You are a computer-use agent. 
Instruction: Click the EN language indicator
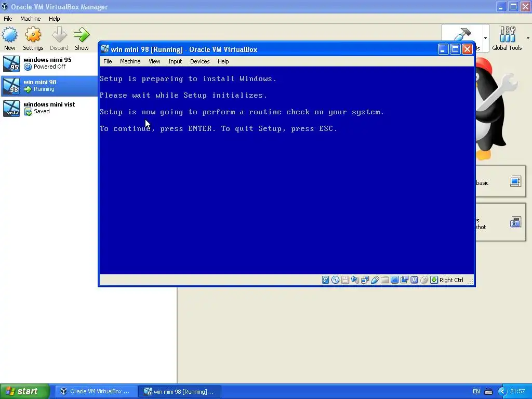tap(476, 392)
